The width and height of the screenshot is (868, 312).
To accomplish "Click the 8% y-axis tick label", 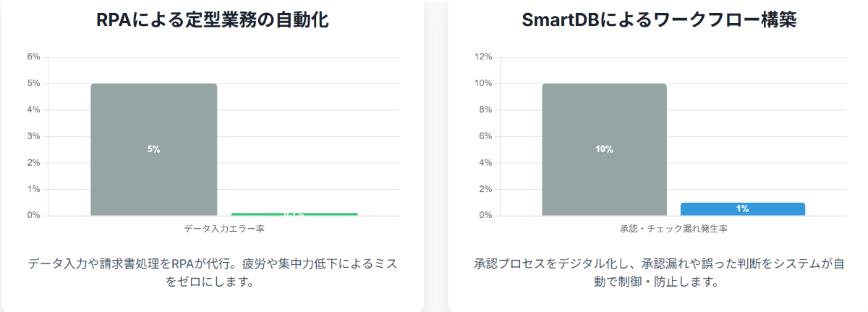I will point(485,110).
